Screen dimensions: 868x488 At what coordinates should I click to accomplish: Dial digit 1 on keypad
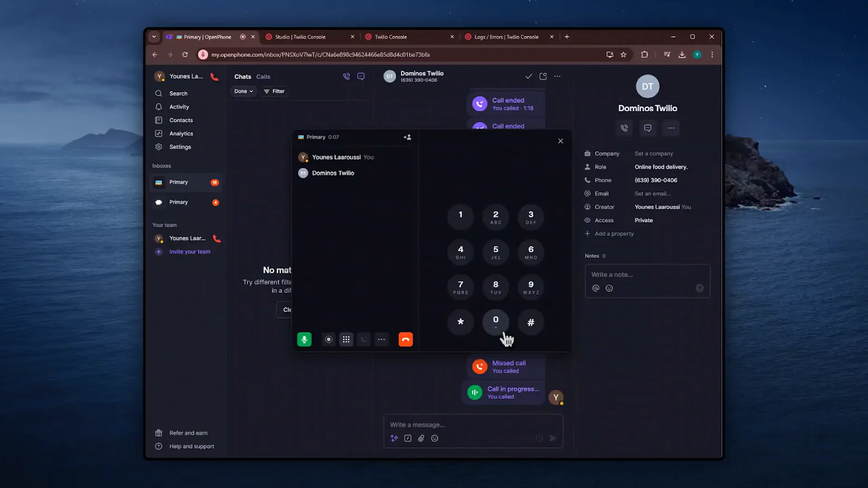[x=461, y=216]
